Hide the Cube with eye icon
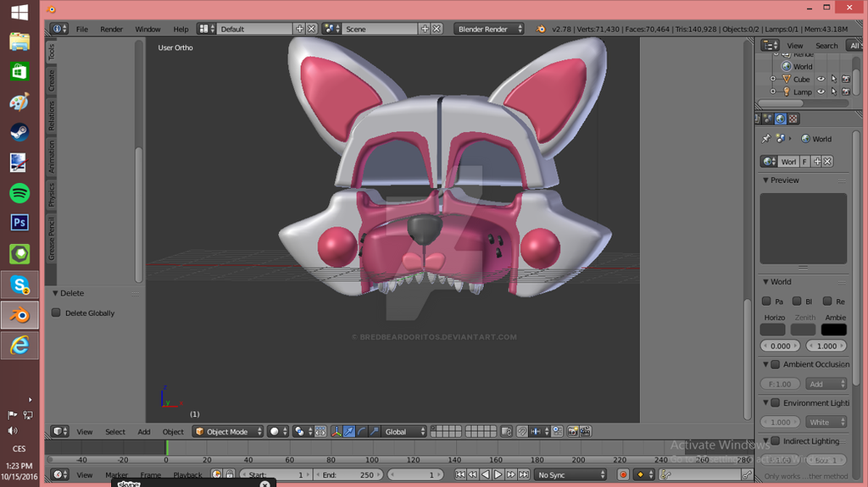Viewport: 868px width, 487px height. pyautogui.click(x=821, y=79)
